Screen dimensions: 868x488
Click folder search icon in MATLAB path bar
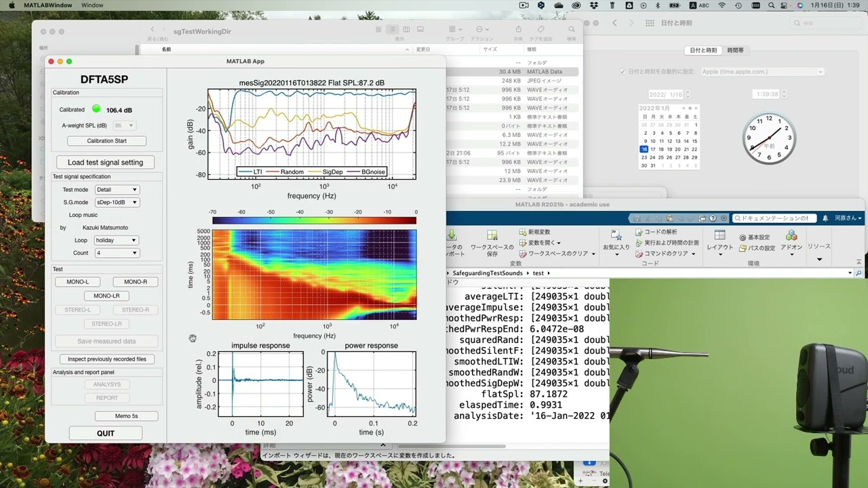click(859, 273)
